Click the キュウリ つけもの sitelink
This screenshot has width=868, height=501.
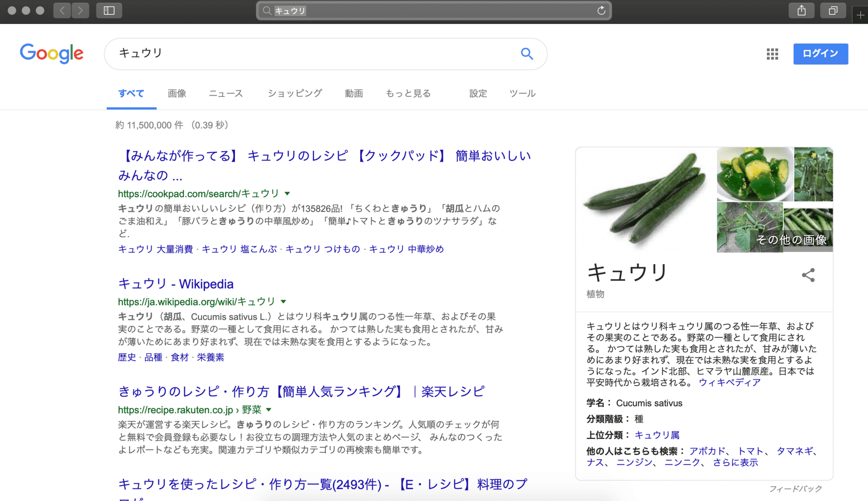tap(323, 249)
